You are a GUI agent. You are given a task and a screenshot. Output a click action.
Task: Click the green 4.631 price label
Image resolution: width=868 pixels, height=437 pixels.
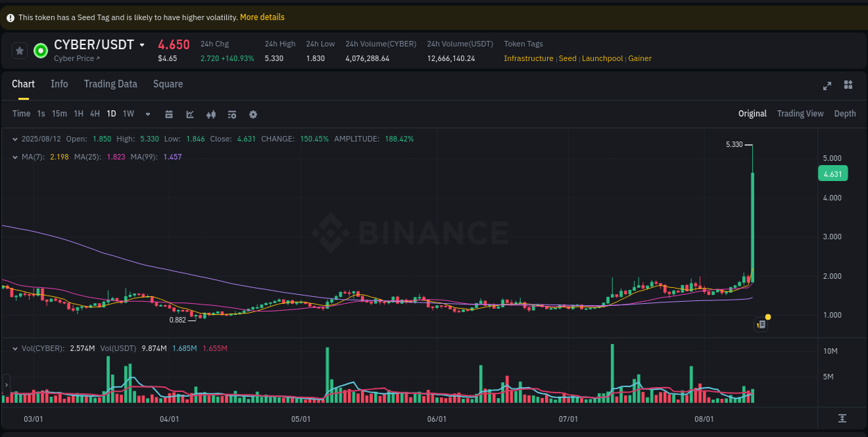coord(833,173)
